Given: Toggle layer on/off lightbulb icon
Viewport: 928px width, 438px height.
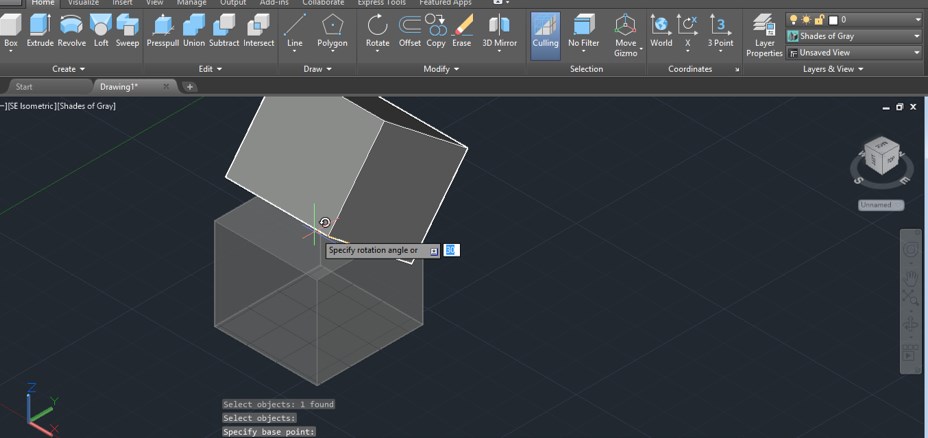Looking at the screenshot, I should tap(794, 19).
